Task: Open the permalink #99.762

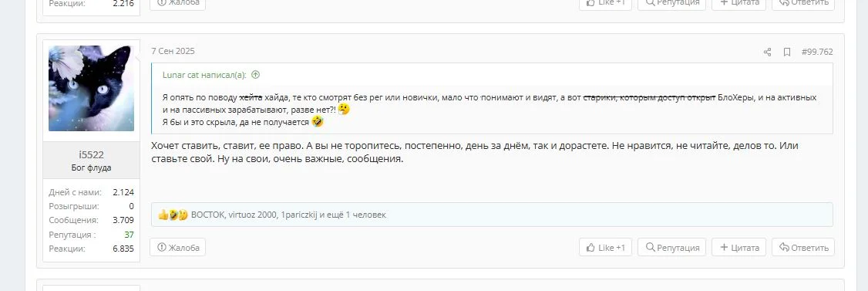Action: pos(817,52)
